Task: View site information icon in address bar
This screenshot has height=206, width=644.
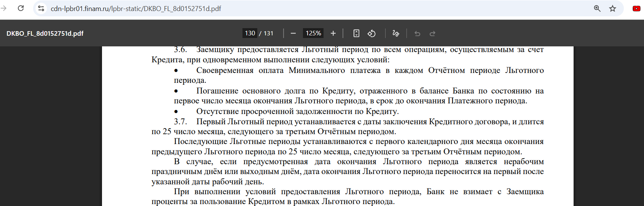Action: [41, 8]
